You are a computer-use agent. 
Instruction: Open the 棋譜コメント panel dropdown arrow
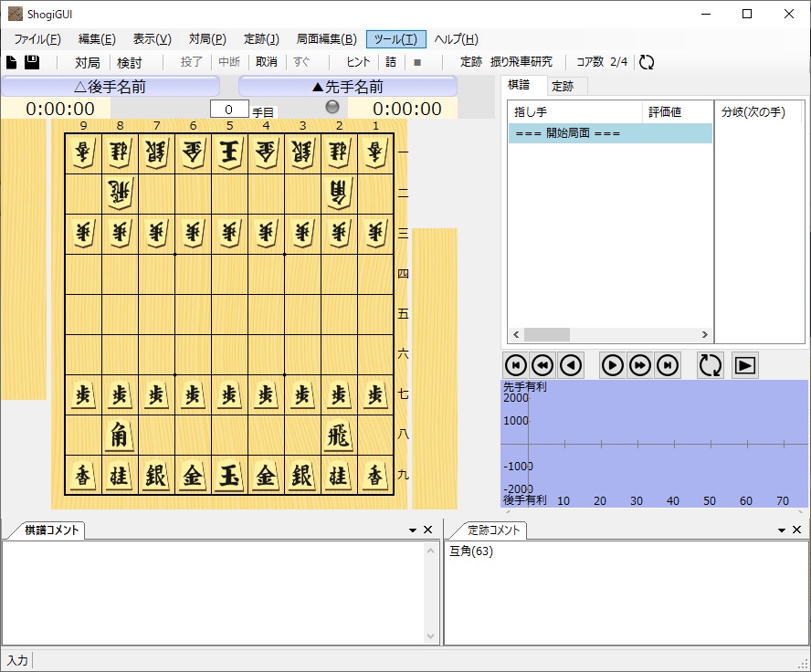(x=413, y=530)
